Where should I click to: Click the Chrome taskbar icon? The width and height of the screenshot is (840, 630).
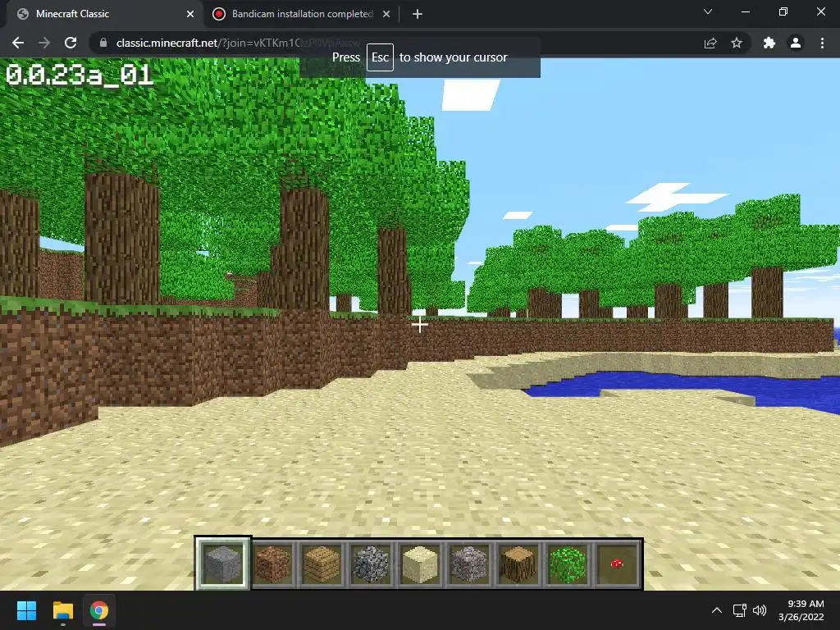99,610
